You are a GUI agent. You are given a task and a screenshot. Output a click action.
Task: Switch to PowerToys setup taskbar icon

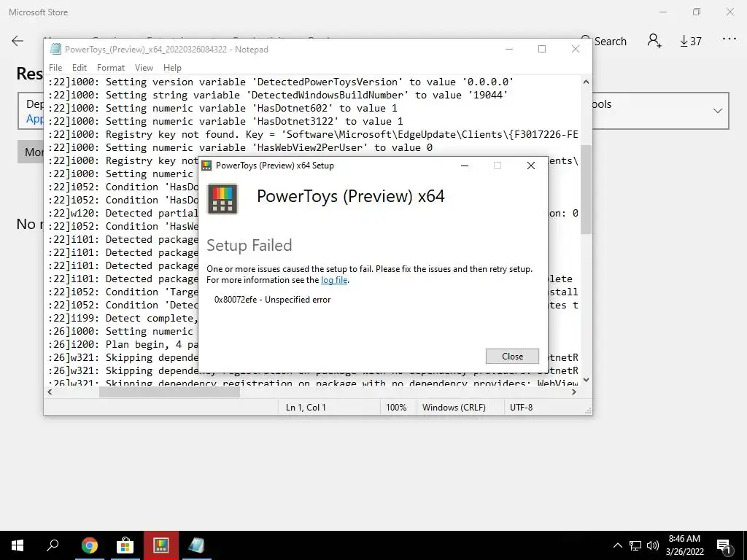point(160,545)
